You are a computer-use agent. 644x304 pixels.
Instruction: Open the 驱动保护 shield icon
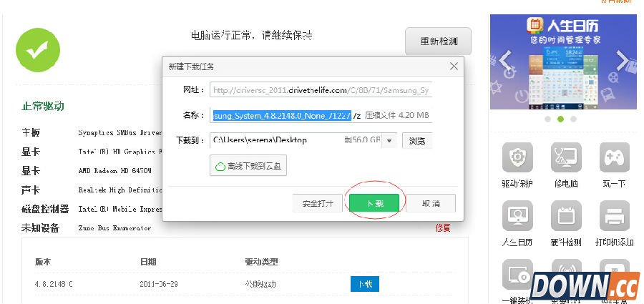tap(517, 157)
